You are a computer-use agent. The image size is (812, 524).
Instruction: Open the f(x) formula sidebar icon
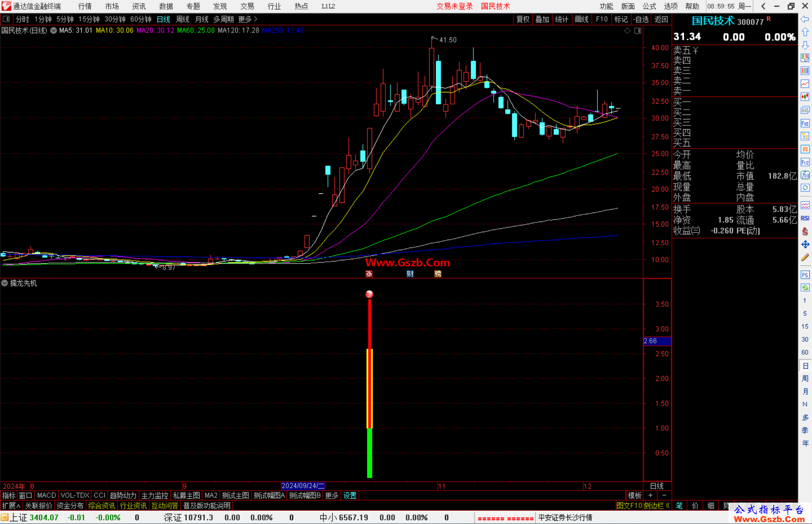(805, 175)
